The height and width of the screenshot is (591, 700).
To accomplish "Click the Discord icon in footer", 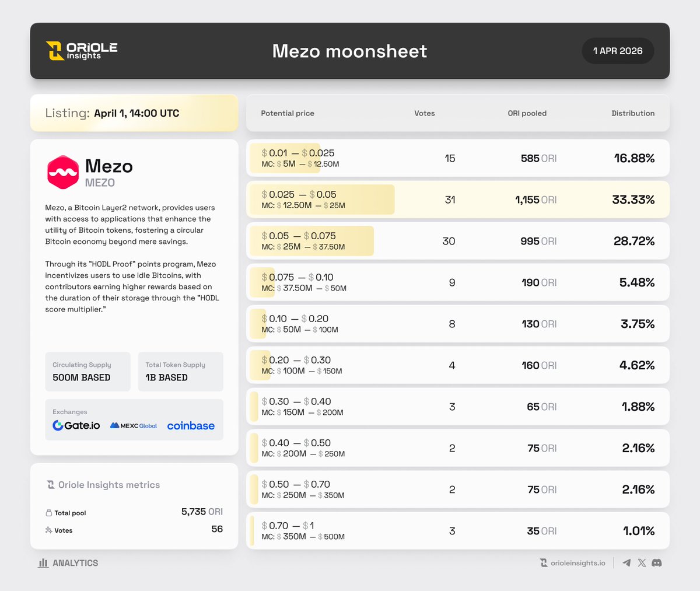I will [657, 563].
